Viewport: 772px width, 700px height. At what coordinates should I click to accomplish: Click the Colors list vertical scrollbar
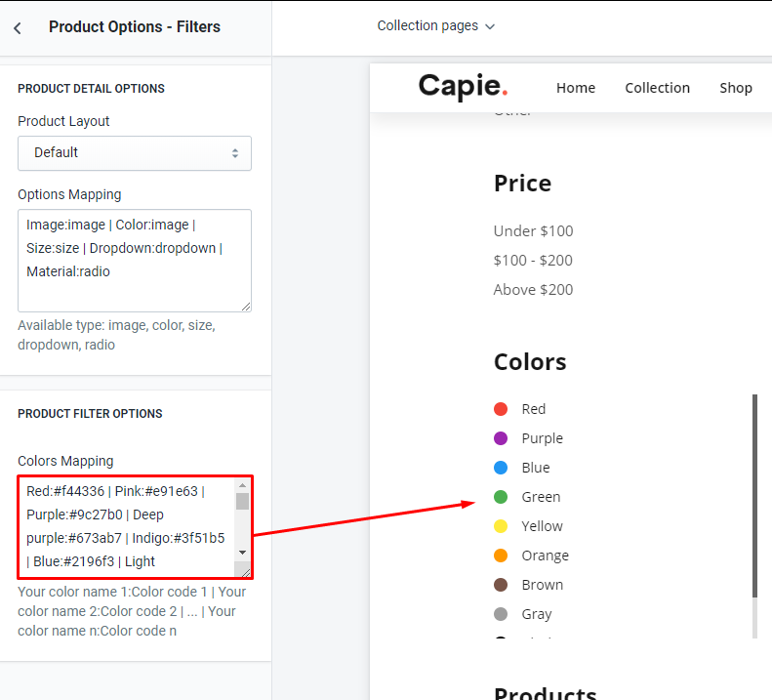(x=754, y=496)
